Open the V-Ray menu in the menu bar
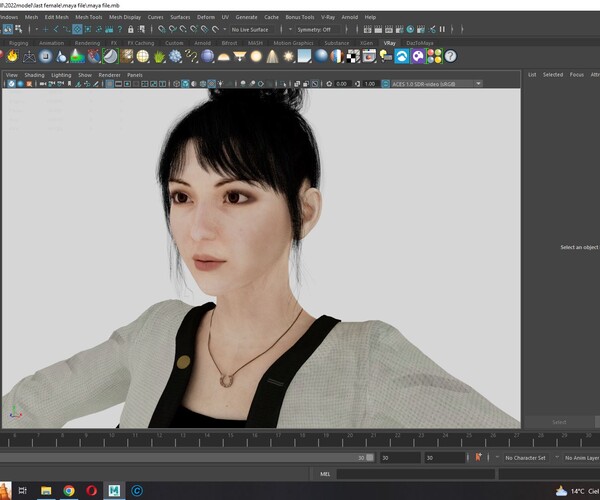Image resolution: width=600 pixels, height=500 pixels. [328, 17]
